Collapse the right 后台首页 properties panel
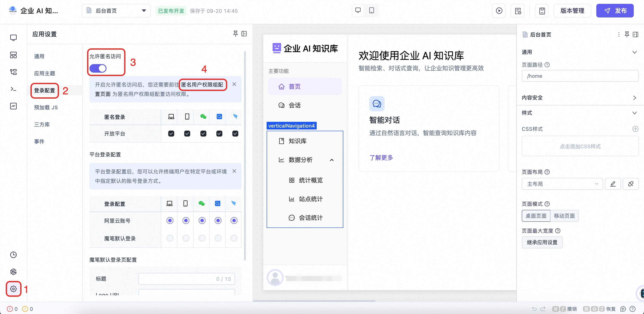The width and height of the screenshot is (644, 314). coord(635,35)
